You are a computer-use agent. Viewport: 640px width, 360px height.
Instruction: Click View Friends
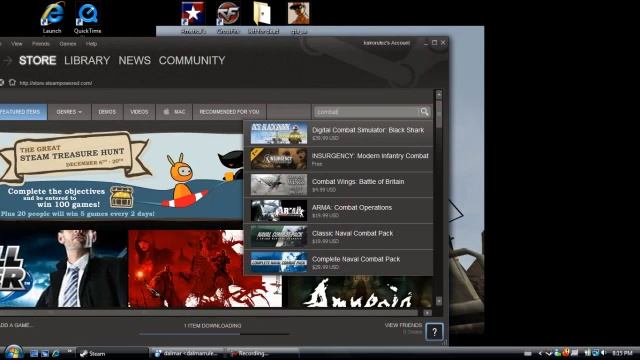(403, 325)
